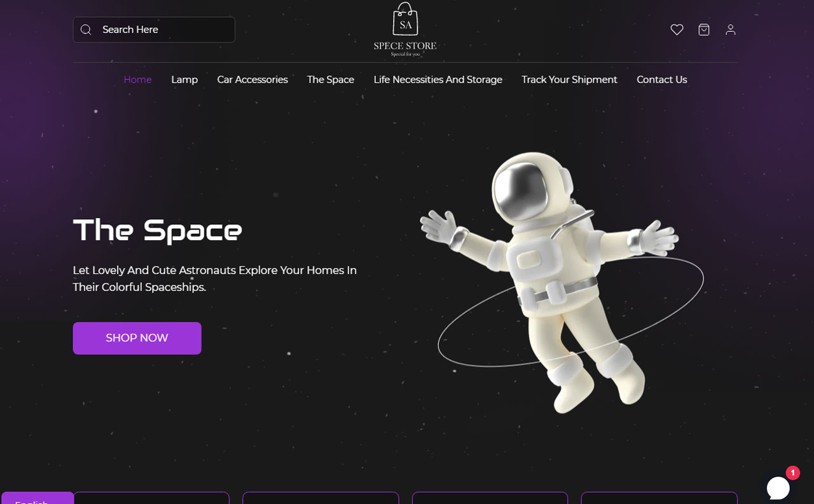Open the Contact Us page
This screenshot has width=814, height=504.
tap(661, 79)
